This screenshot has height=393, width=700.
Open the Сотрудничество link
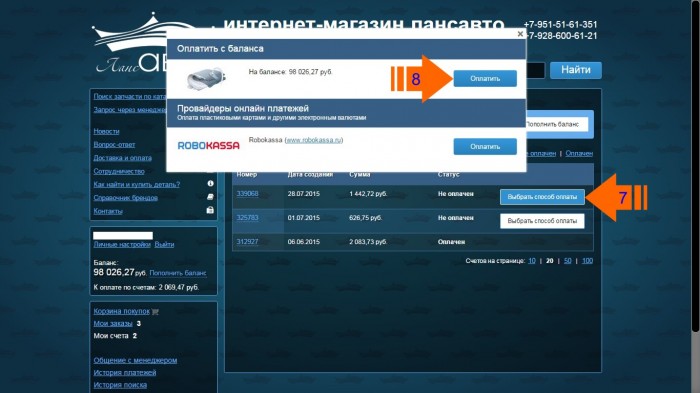pyautogui.click(x=119, y=171)
